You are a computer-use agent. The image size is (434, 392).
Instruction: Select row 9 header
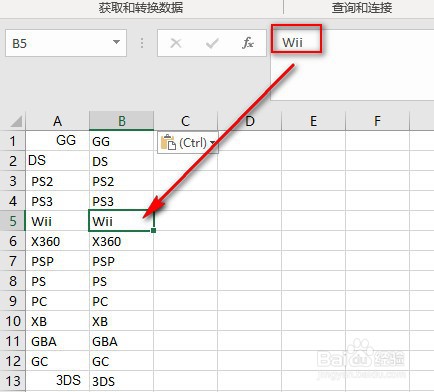coord(13,301)
